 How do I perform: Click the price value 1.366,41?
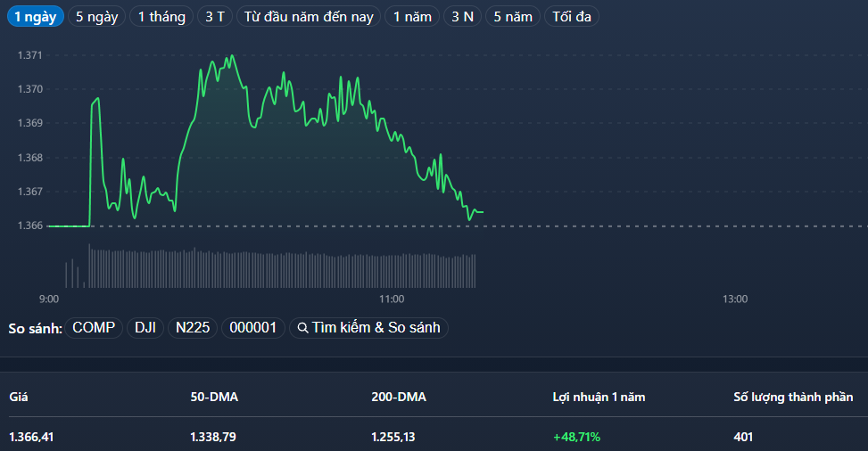pos(31,437)
